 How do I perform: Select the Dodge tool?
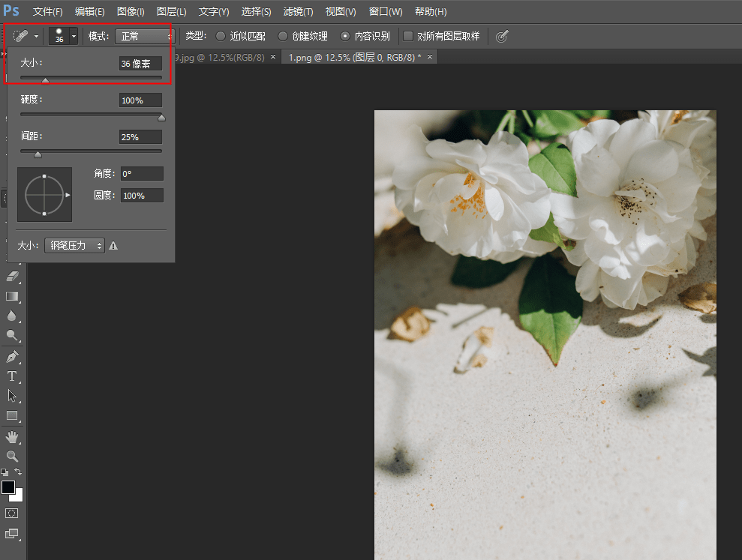[12, 335]
